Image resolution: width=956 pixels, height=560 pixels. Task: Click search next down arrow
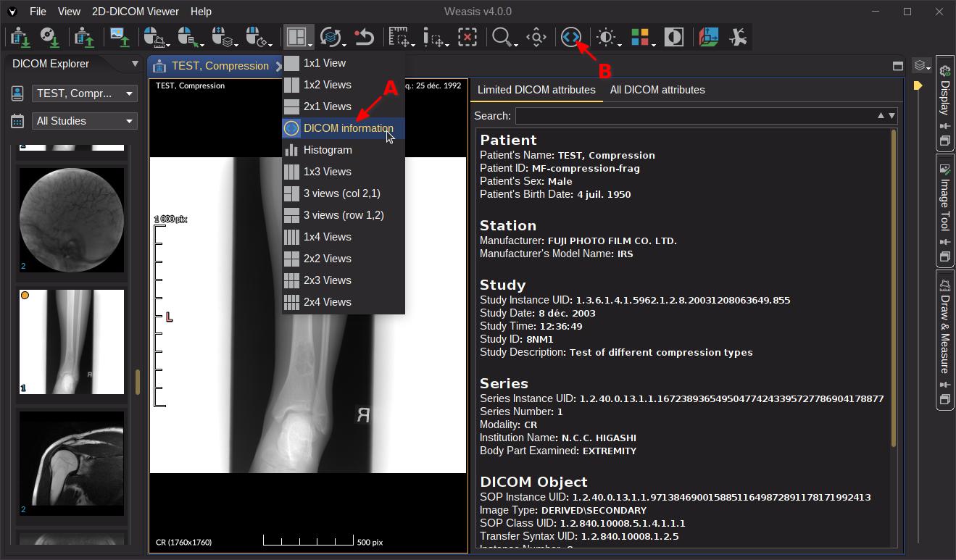[x=891, y=115]
